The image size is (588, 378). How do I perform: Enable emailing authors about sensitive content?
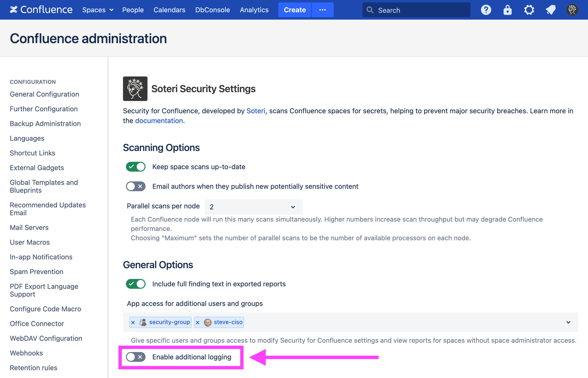click(135, 186)
